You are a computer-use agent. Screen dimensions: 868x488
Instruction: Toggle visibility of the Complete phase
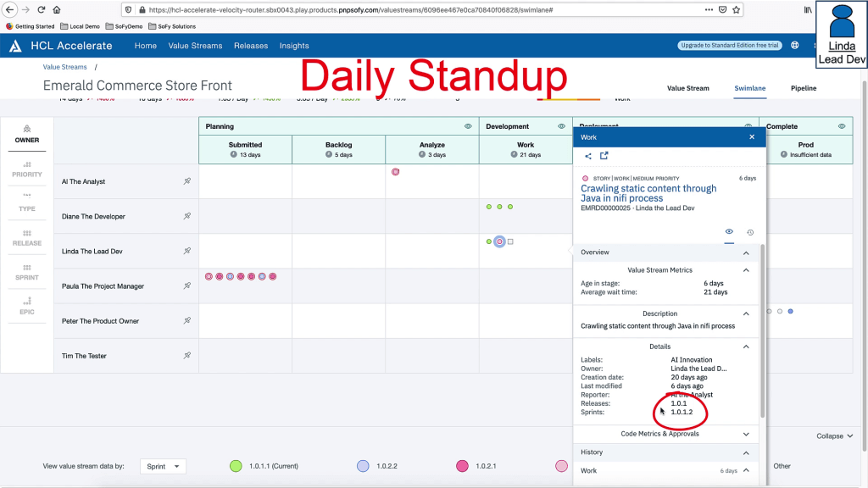842,126
